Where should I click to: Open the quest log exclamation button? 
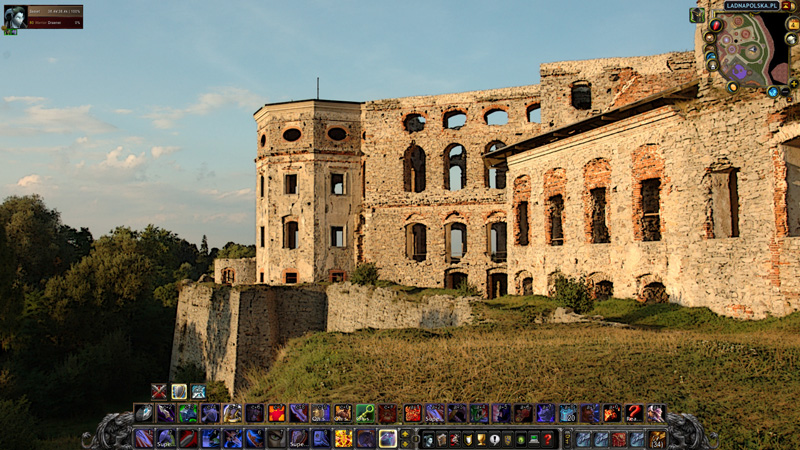(494, 439)
